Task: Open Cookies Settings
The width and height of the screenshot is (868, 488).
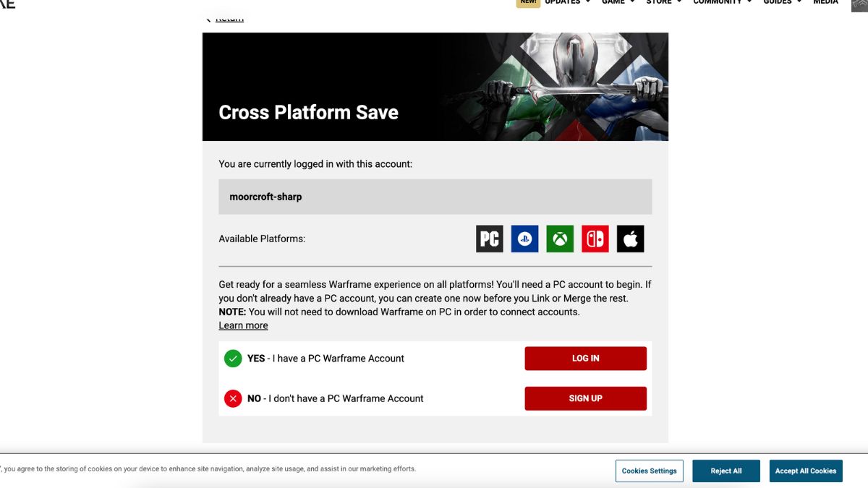Action: [650, 471]
